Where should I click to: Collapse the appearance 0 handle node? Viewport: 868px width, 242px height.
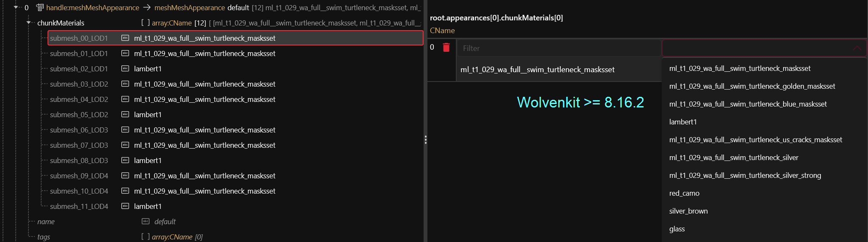pos(16,7)
